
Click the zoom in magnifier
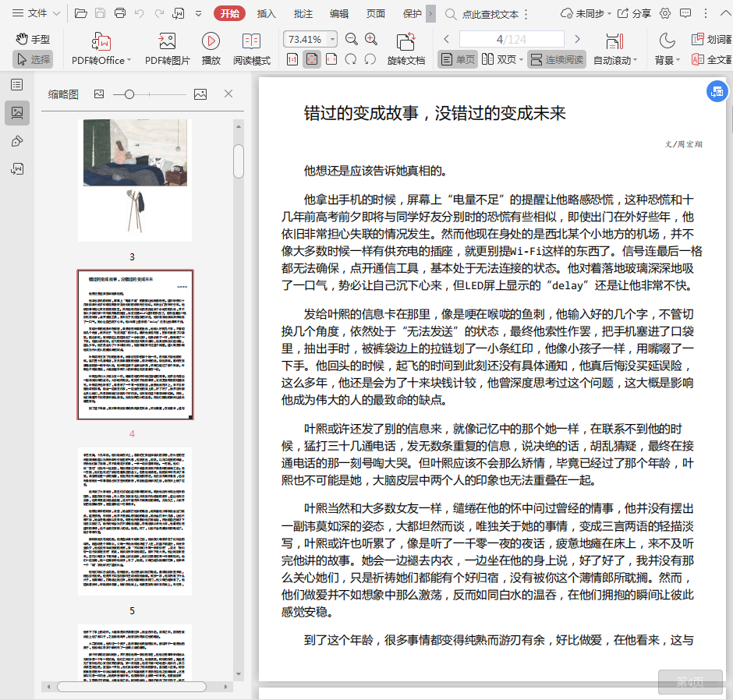[x=371, y=39]
